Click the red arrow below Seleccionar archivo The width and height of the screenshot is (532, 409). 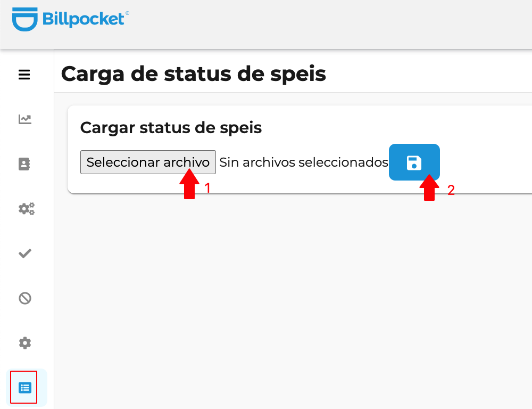pyautogui.click(x=189, y=184)
